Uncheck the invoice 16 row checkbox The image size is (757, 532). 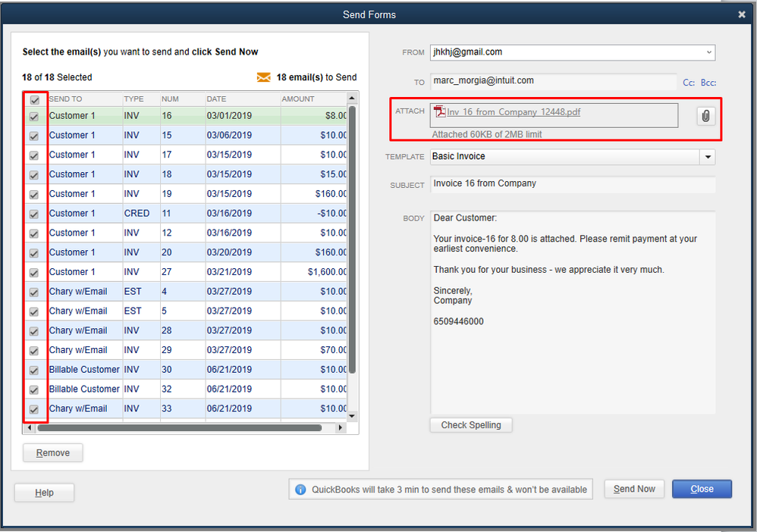point(35,117)
